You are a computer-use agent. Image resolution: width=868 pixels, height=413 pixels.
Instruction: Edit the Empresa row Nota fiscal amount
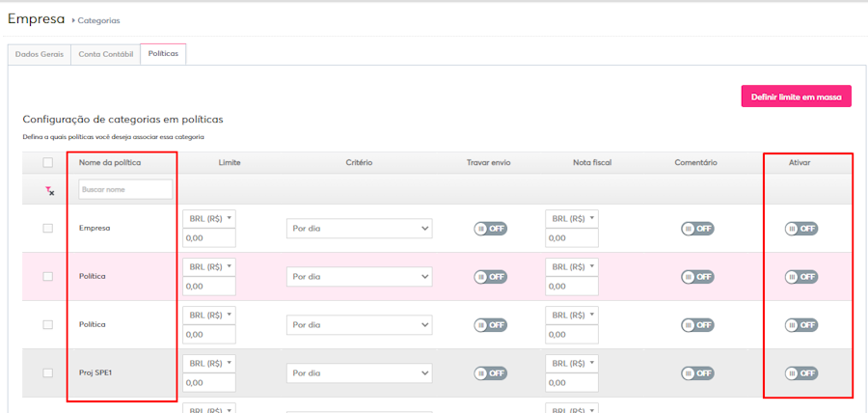tap(572, 238)
